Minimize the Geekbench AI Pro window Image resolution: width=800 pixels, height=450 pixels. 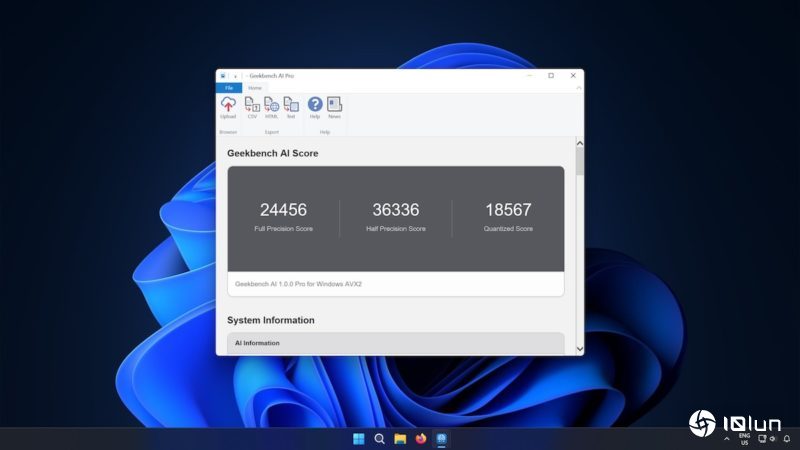coord(530,76)
